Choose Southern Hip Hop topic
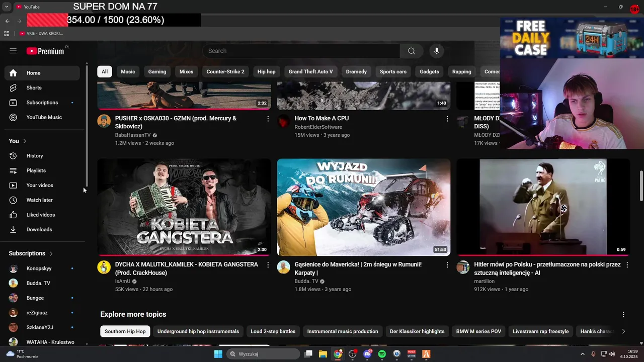Viewport: 644px width, 362px height. tap(125, 331)
